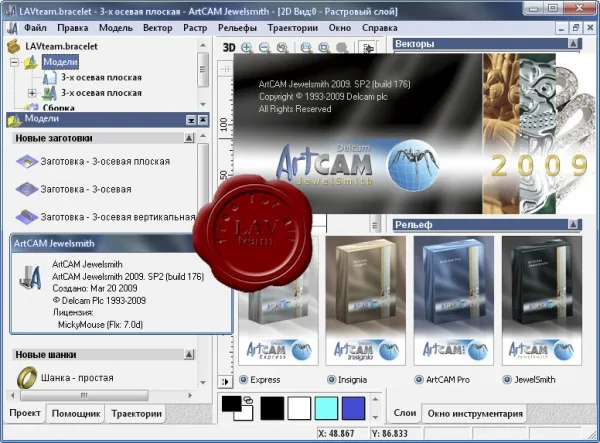600x443 pixels.
Task: Open the Растр menu
Action: click(195, 28)
